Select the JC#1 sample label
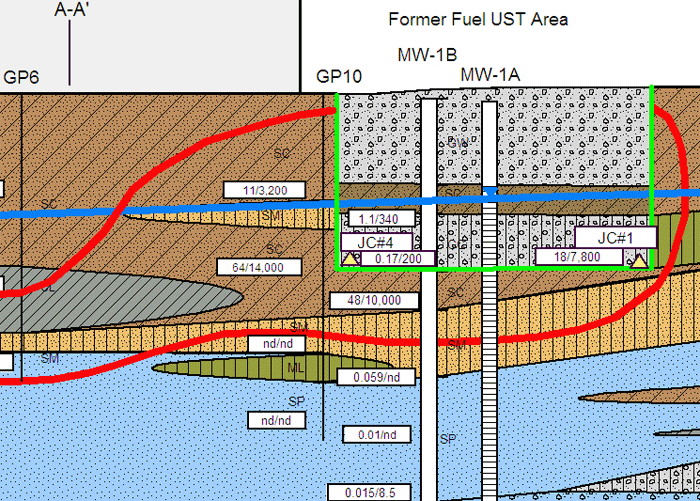Viewport: 700px width, 501px height. point(613,237)
